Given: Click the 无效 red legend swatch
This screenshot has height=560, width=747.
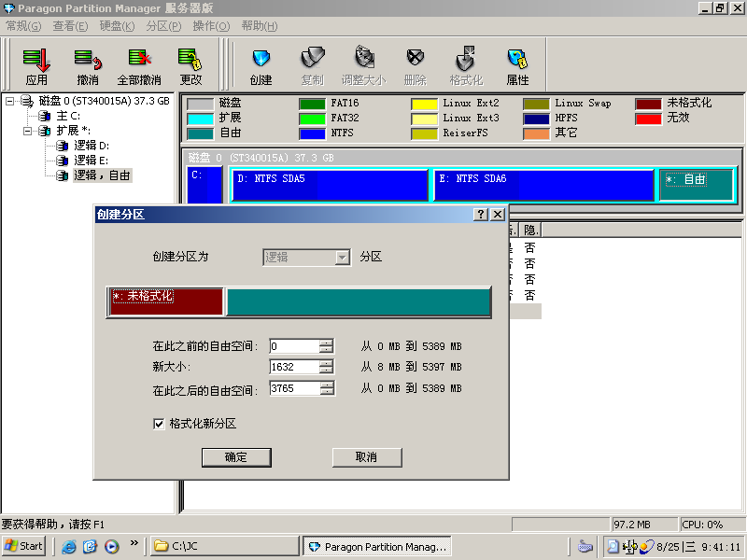Looking at the screenshot, I should coord(648,119).
